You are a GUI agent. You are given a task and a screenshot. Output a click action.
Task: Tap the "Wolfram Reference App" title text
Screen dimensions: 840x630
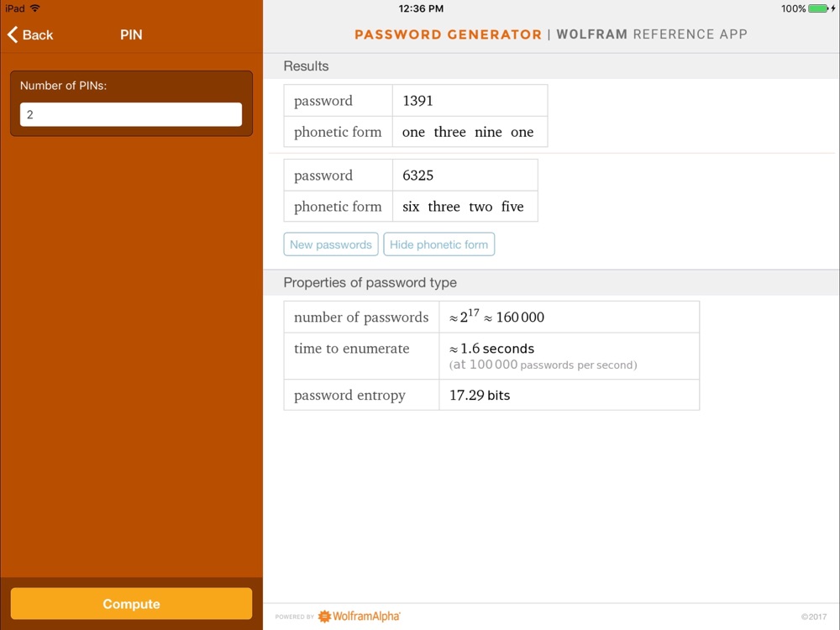tap(652, 34)
